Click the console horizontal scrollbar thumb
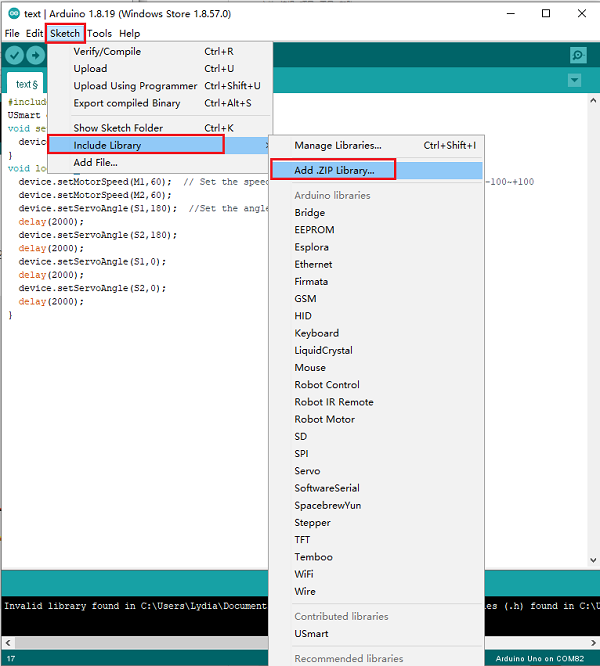 click(x=142, y=643)
